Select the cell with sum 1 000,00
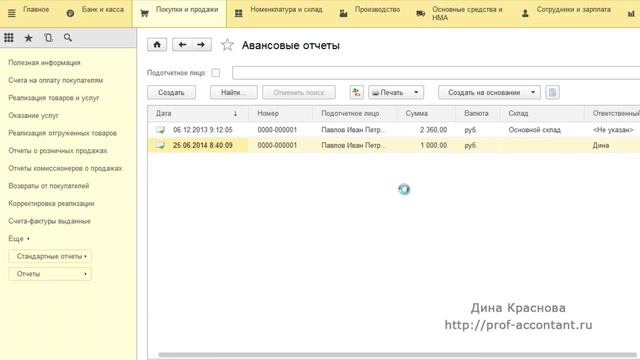The image size is (640, 360). [x=433, y=145]
